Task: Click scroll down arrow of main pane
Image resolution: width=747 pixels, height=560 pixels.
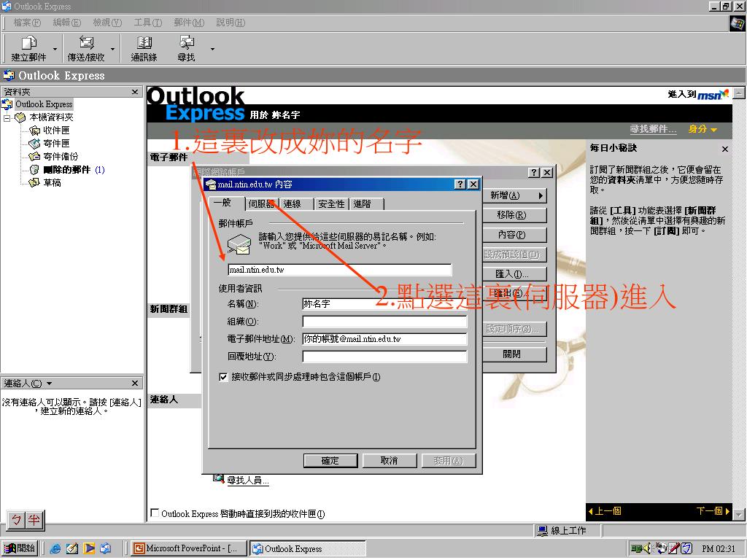Action: (739, 515)
